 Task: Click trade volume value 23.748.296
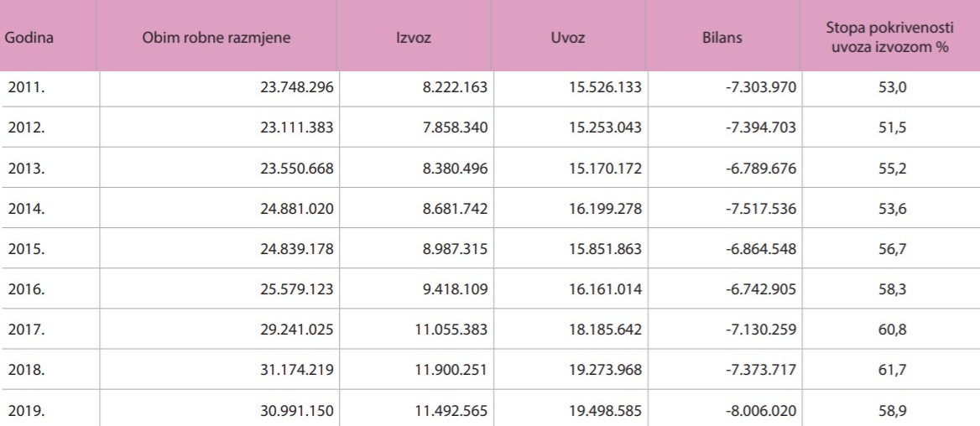click(x=297, y=87)
